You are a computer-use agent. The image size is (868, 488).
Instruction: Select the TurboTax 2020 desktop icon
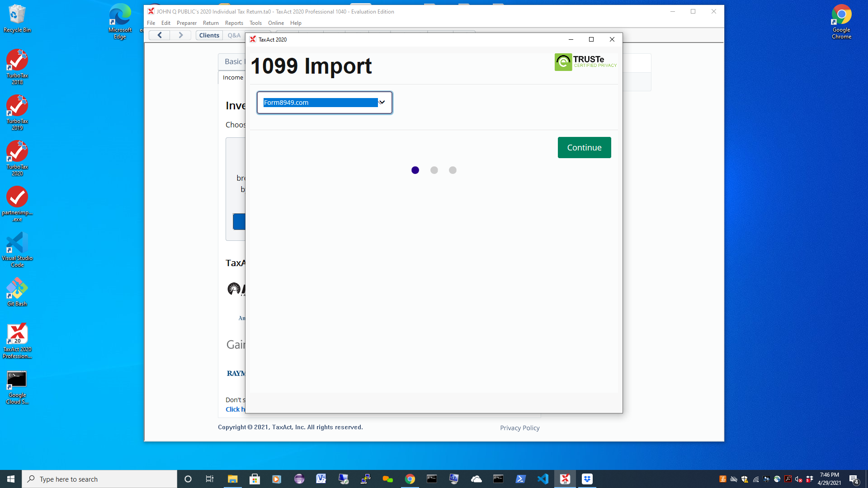[x=17, y=158]
